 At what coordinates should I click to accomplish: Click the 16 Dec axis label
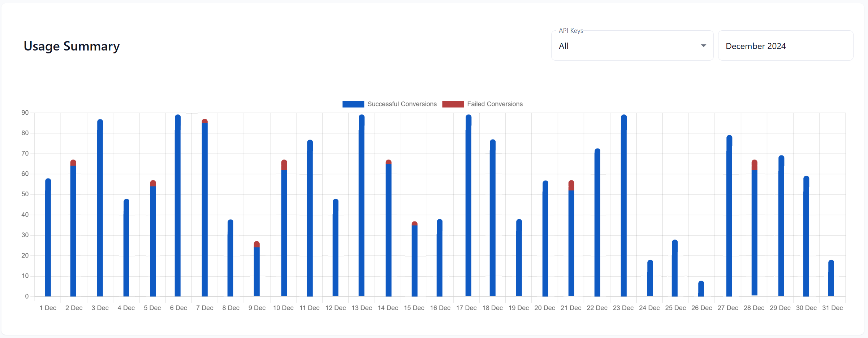coord(440,308)
